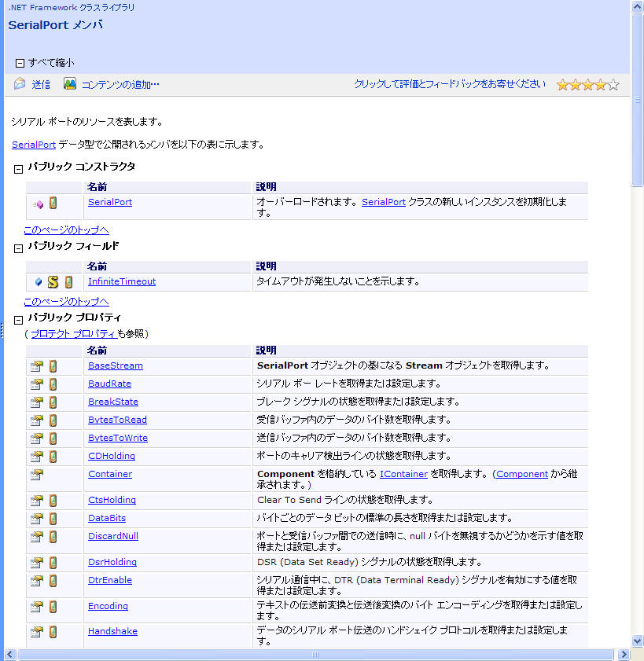644x661 pixels.
Task: Click the fifth empty rating star
Action: (613, 85)
